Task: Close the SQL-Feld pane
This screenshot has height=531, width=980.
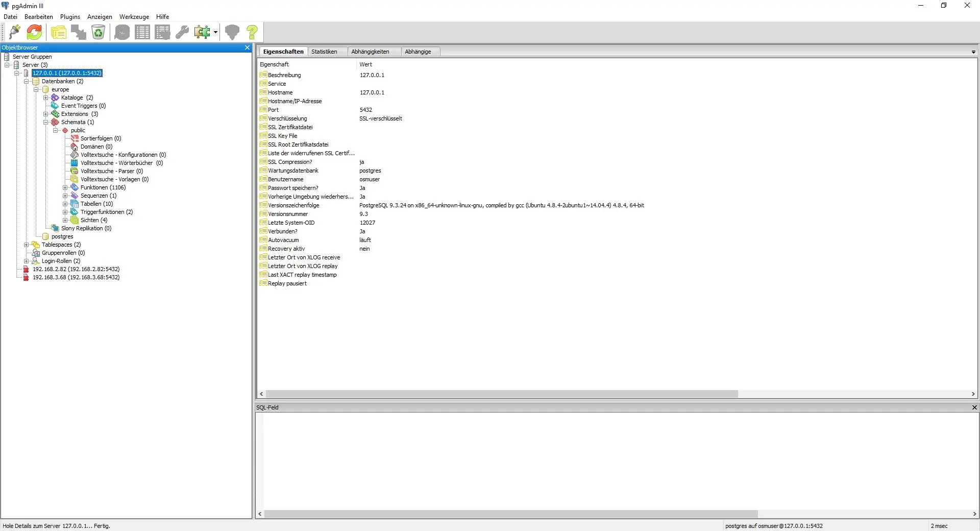Action: [x=974, y=407]
